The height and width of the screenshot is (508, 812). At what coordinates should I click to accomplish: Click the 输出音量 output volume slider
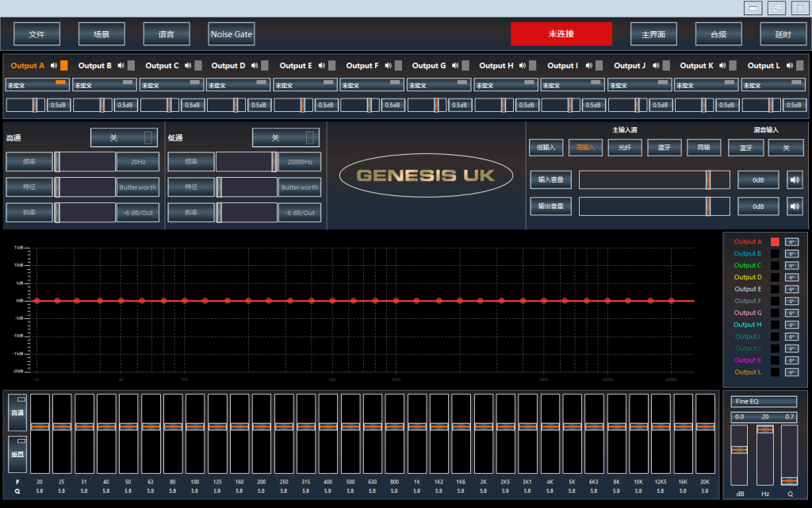654,206
